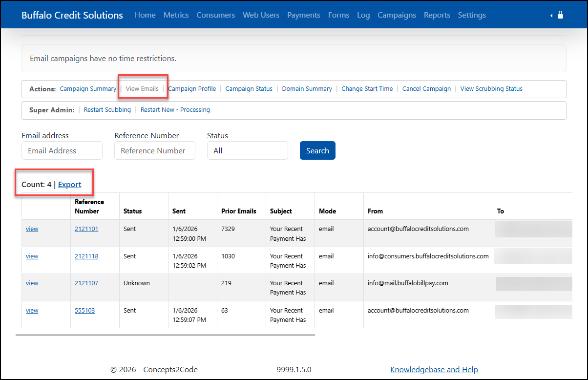This screenshot has height=380, width=588.
Task: Select Campaigns in the top navigation
Action: (397, 15)
